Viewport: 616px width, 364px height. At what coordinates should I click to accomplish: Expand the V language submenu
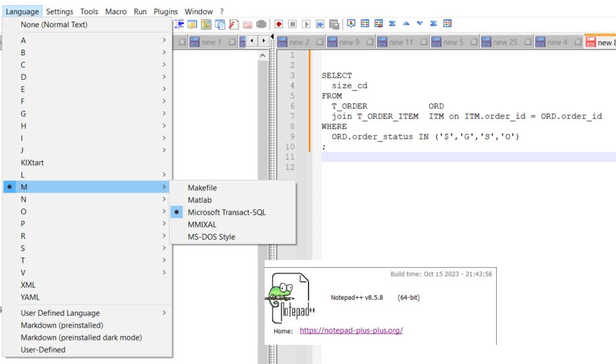click(x=87, y=273)
